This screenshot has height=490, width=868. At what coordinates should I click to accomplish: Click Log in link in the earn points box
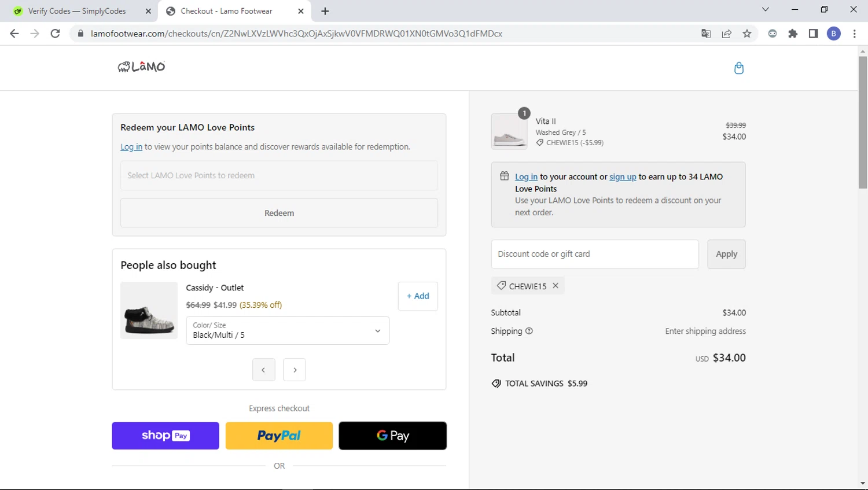526,177
